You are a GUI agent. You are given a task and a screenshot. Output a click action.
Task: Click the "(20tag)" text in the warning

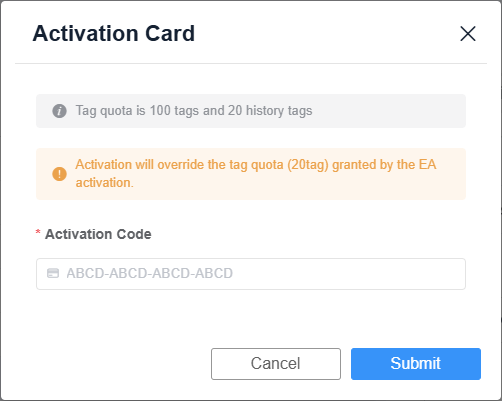pos(308,165)
